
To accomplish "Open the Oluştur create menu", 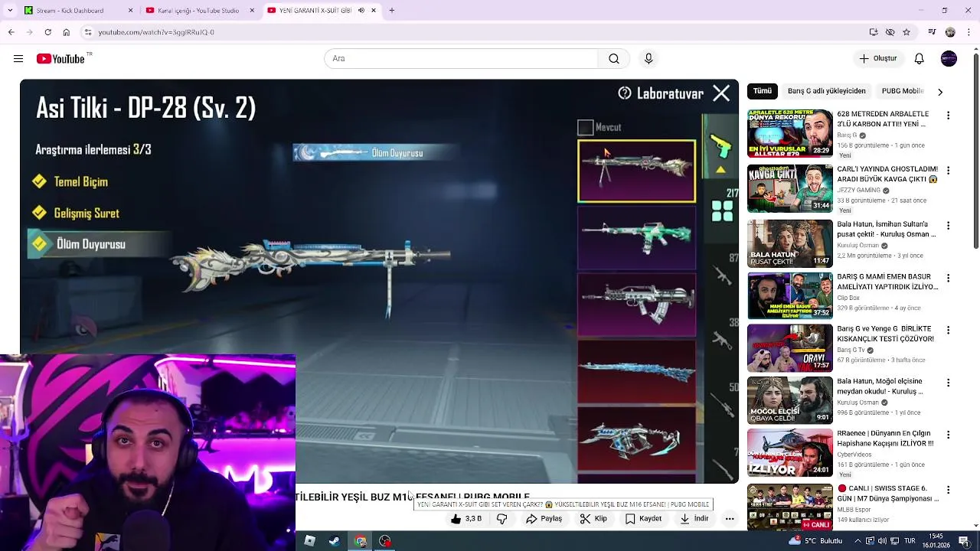I will click(x=878, y=59).
